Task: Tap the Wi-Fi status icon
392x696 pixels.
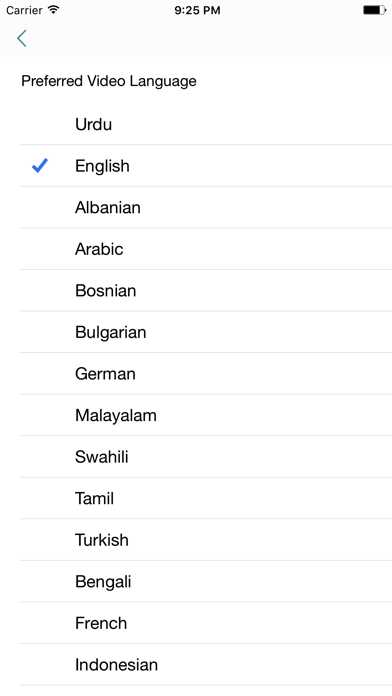Action: [54, 10]
